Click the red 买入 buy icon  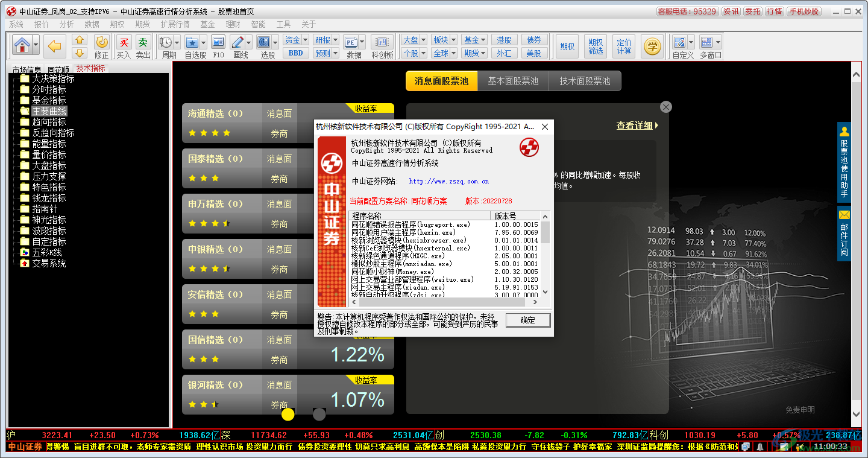click(x=124, y=42)
